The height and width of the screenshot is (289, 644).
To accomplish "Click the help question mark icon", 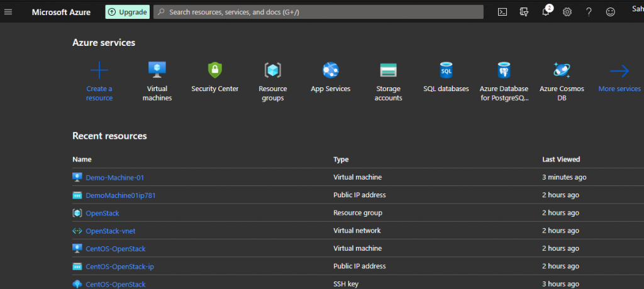I will 589,12.
